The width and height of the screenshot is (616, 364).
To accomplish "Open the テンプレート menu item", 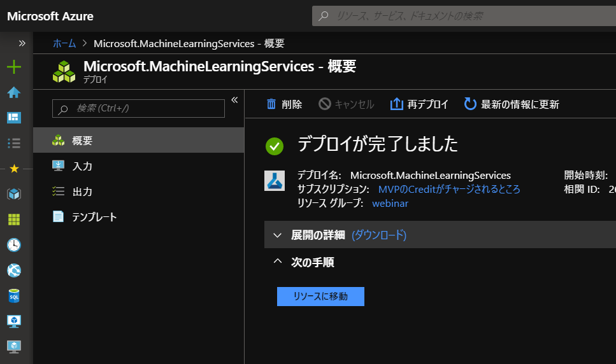I will (x=138, y=217).
